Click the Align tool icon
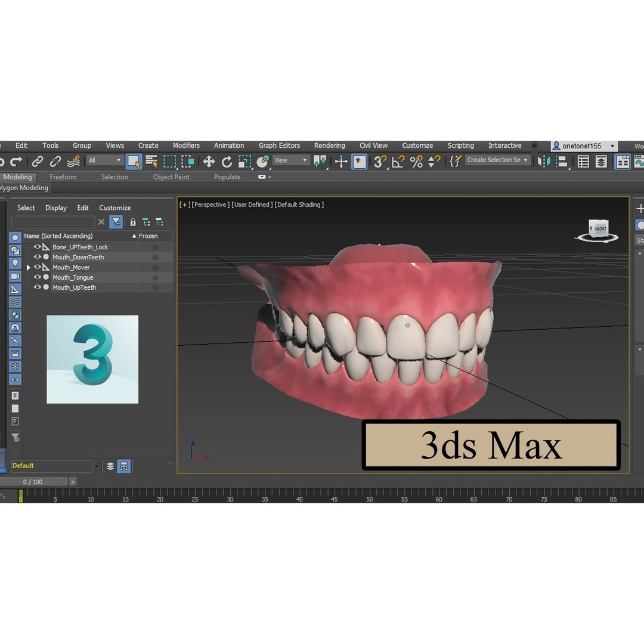 click(562, 162)
